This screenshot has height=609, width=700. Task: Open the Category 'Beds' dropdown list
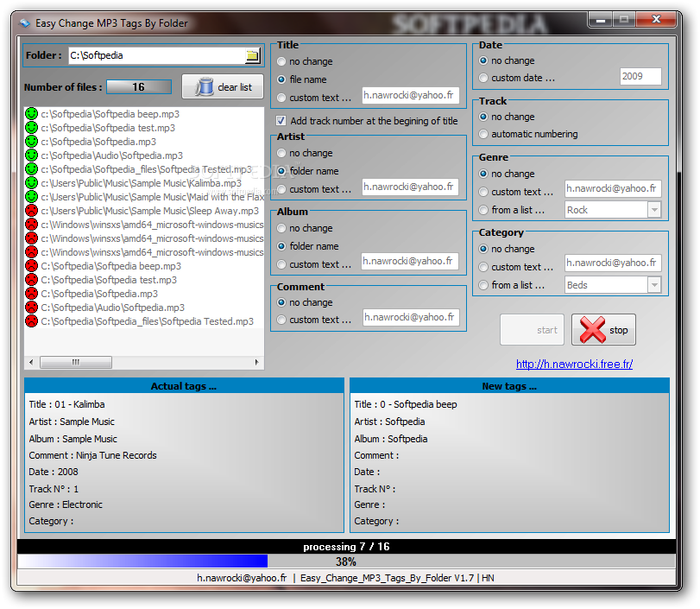(654, 285)
